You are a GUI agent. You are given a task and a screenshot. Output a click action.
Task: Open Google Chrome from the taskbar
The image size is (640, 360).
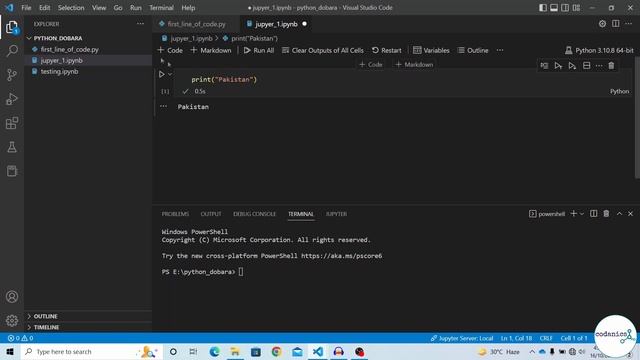276,352
